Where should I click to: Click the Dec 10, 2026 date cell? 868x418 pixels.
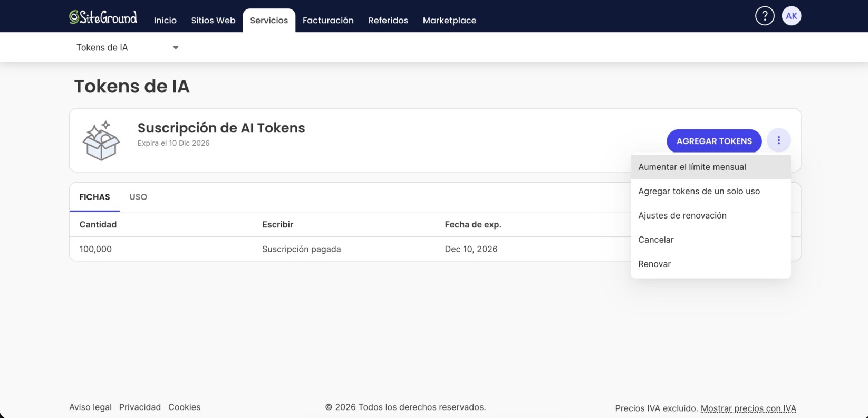point(471,249)
